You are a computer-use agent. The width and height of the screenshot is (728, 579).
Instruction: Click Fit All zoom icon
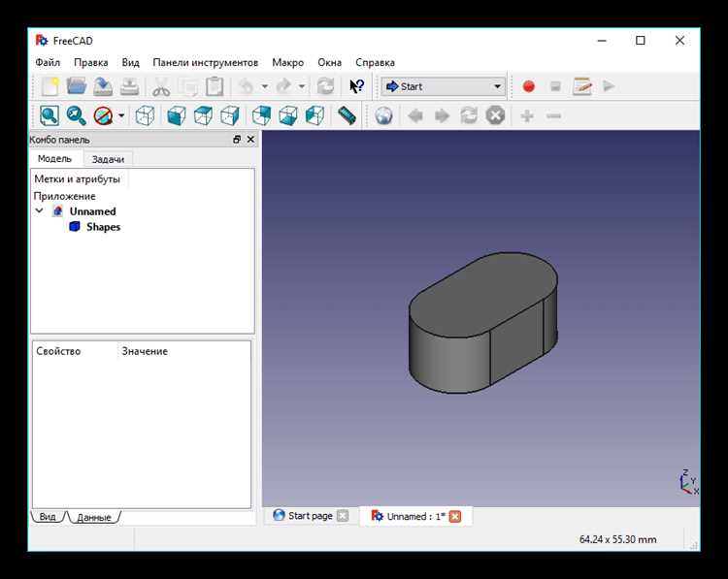coord(50,116)
